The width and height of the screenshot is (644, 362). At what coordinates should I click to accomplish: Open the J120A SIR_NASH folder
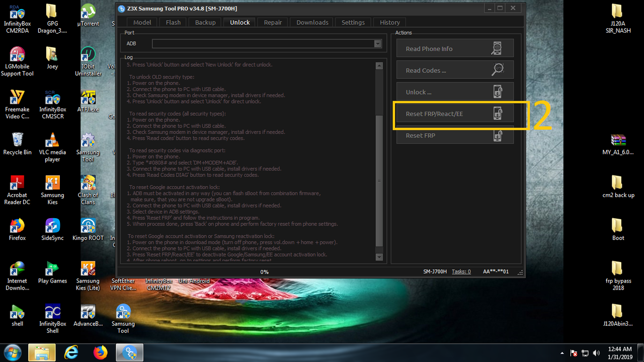[618, 18]
